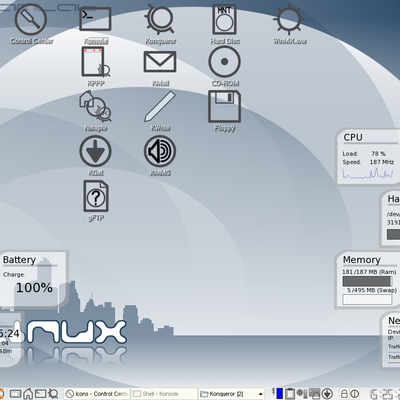
Task: Click the 100% battery charge value
Action: (x=34, y=288)
